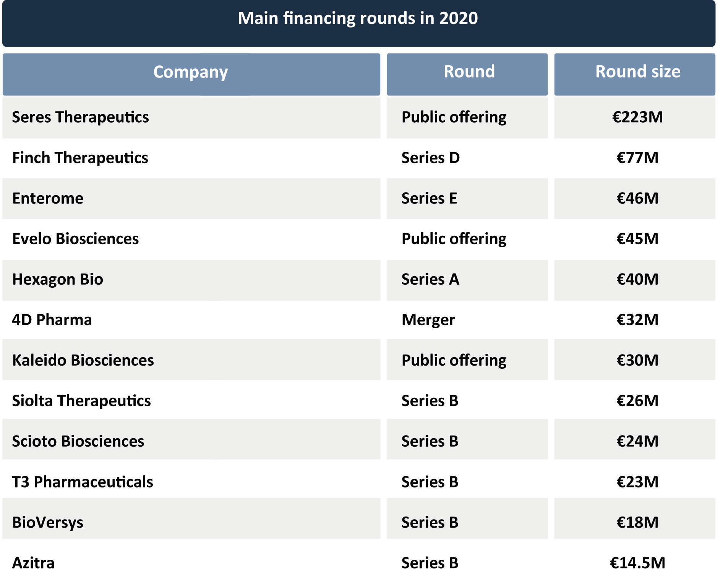The height and width of the screenshot is (588, 723).
Task: Click the T3 Pharmaceuticals company name
Action: (x=83, y=482)
